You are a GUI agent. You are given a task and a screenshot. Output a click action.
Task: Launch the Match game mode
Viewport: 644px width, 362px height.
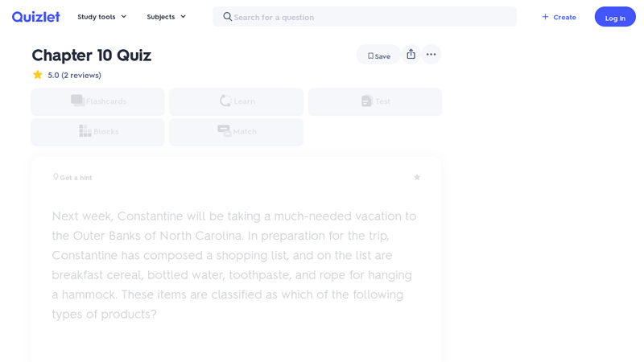(x=237, y=132)
